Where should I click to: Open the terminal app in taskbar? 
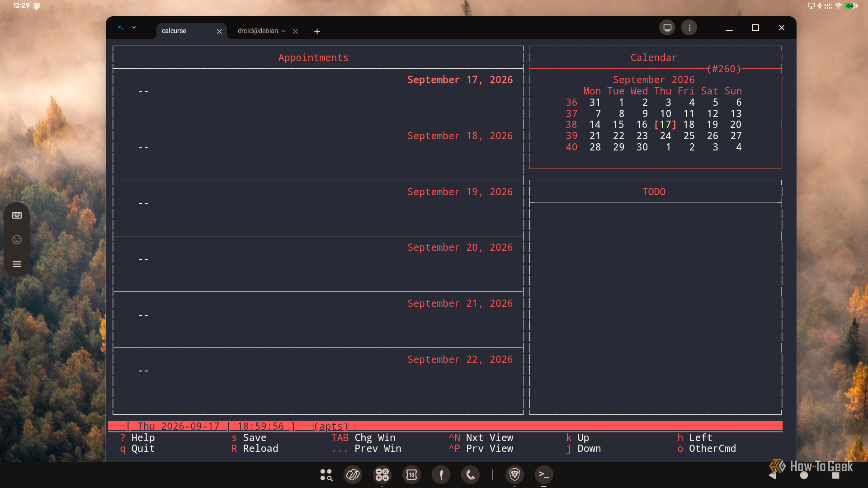tap(544, 474)
